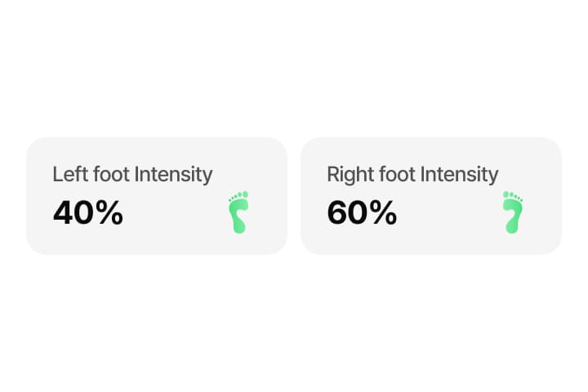Click the word "Right" in the second card

coord(348,174)
